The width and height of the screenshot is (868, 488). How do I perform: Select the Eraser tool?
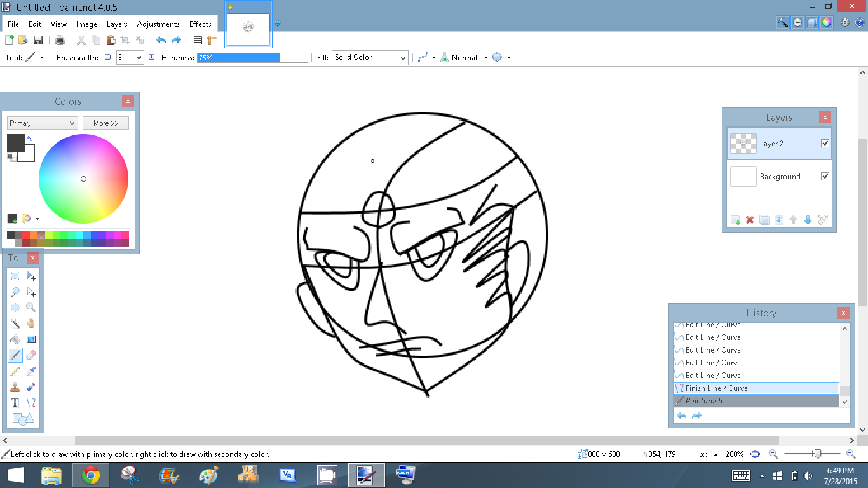pyautogui.click(x=31, y=355)
